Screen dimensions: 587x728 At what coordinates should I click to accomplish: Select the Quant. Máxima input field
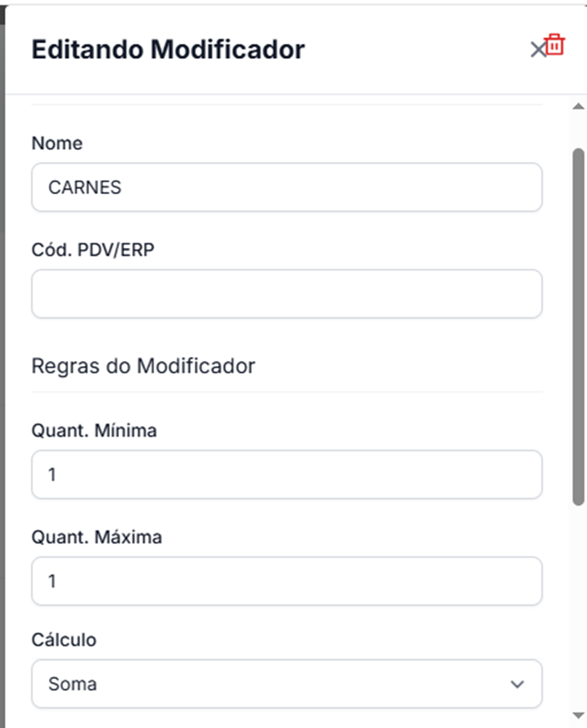pos(286,581)
